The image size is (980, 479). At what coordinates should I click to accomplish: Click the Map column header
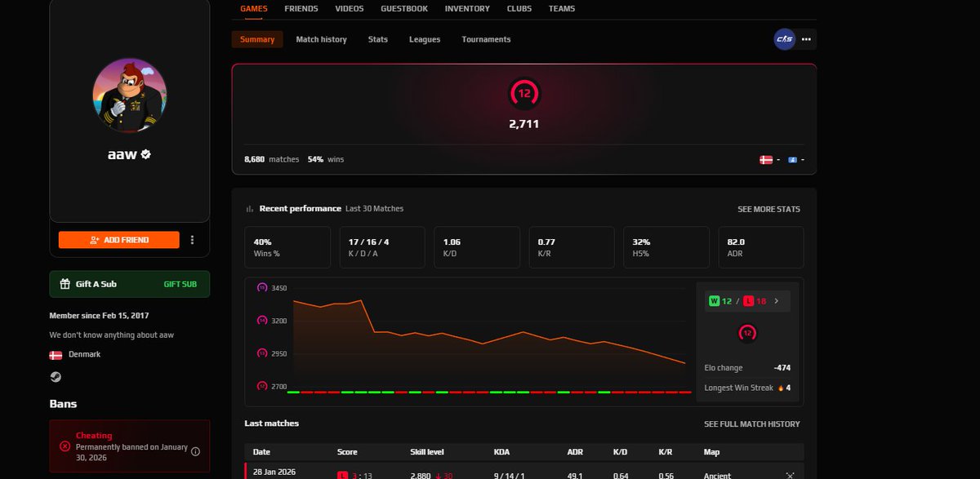tap(711, 452)
